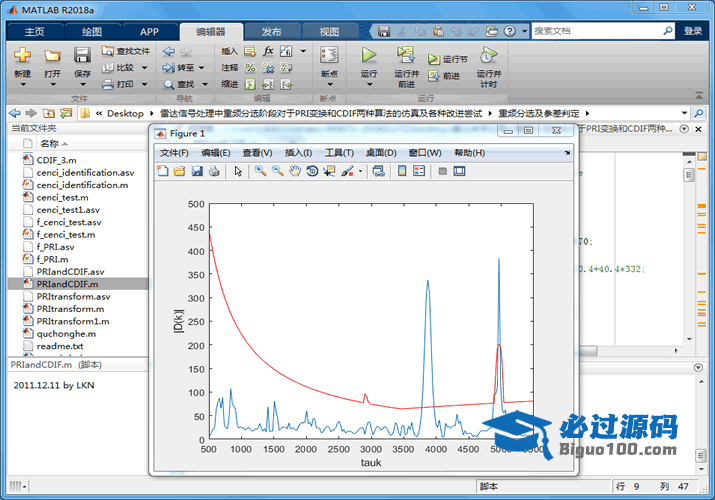Toggle the Edit Plot arrow tool
Viewport: 715px width, 500px height.
click(238, 171)
